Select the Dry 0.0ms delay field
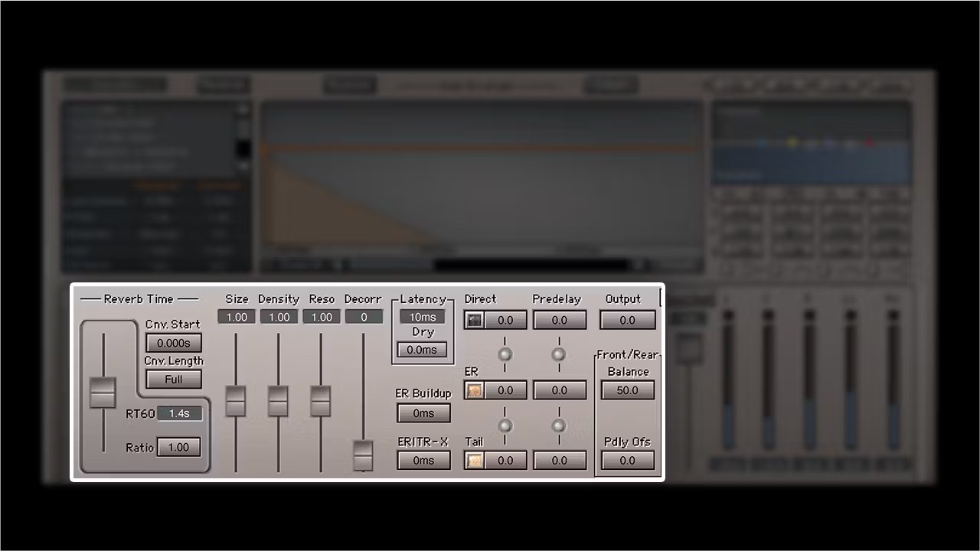980x551 pixels. [422, 350]
